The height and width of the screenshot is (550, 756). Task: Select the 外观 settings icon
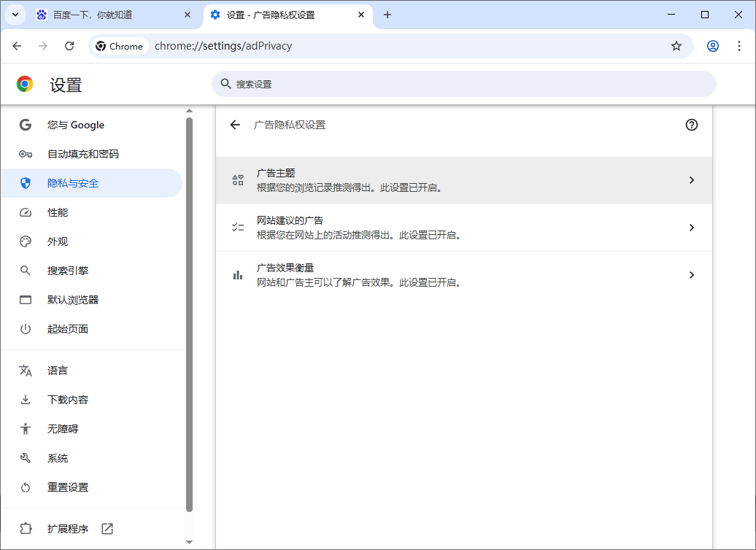tap(25, 241)
